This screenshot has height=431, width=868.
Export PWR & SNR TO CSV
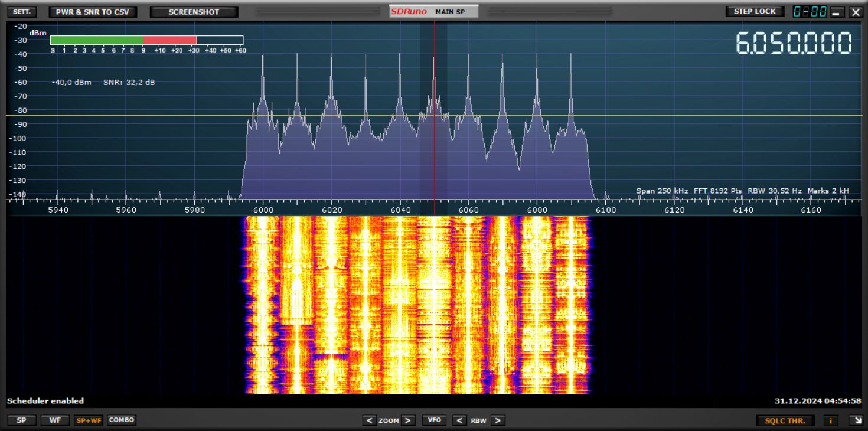(x=93, y=12)
